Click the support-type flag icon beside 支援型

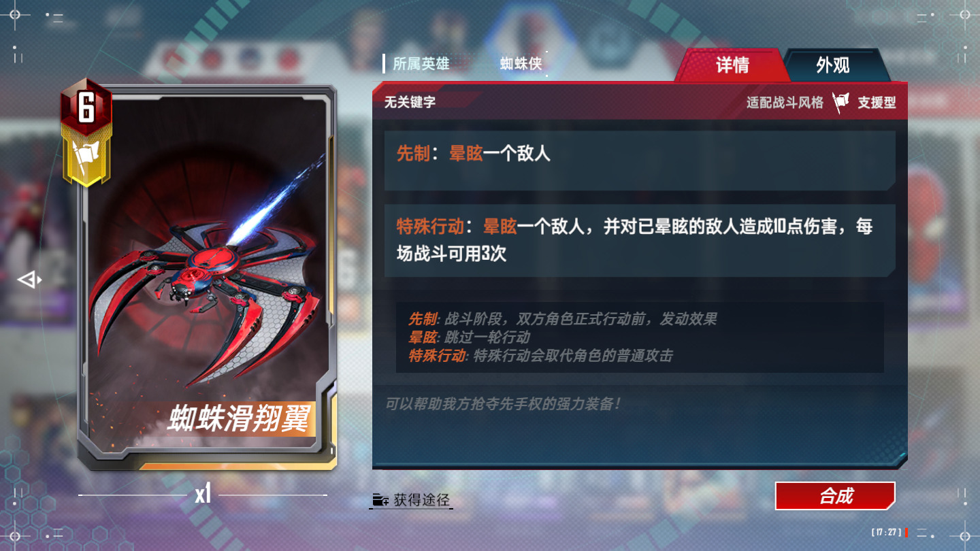point(841,103)
